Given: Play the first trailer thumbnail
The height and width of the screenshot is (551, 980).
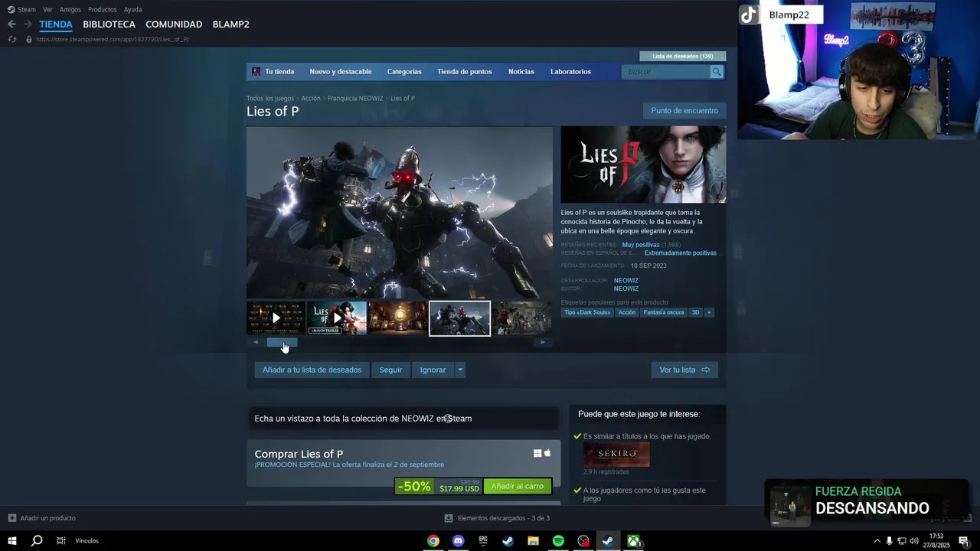Looking at the screenshot, I should pyautogui.click(x=276, y=318).
